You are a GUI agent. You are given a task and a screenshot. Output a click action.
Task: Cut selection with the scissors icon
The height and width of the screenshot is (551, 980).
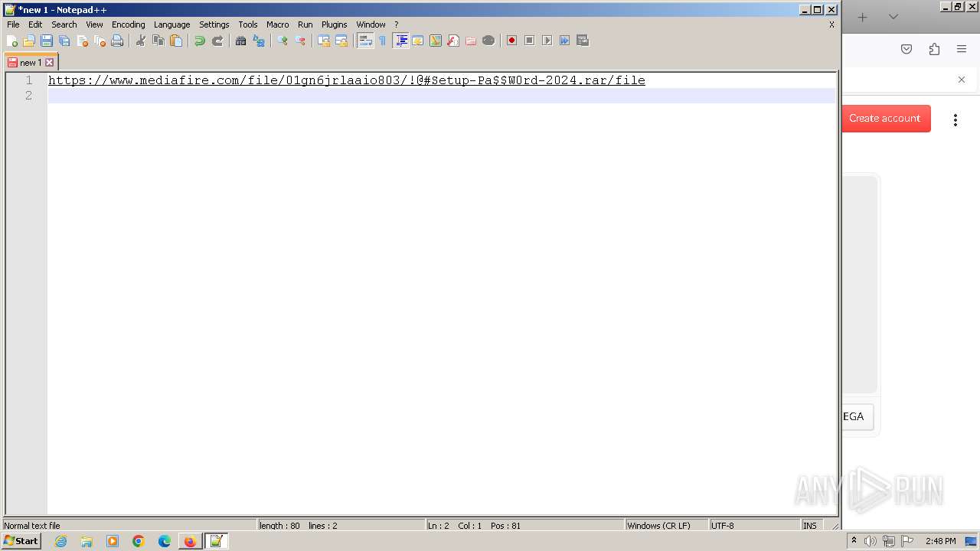(x=141, y=41)
